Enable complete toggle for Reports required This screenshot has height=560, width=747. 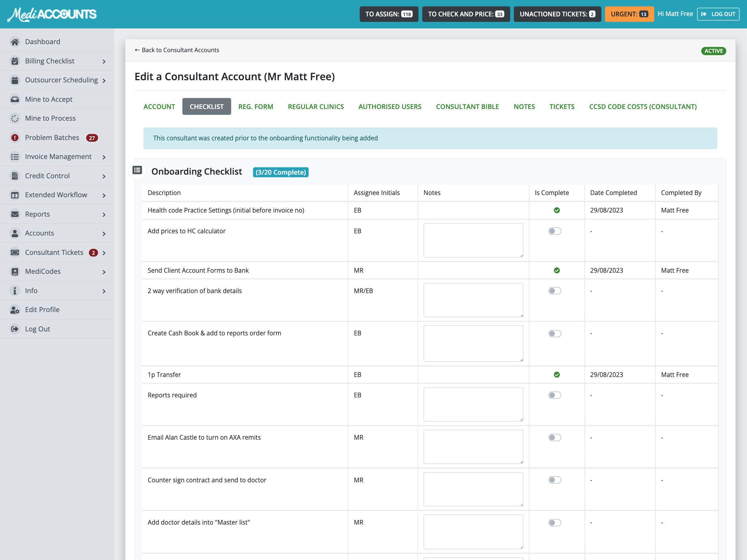click(x=554, y=395)
